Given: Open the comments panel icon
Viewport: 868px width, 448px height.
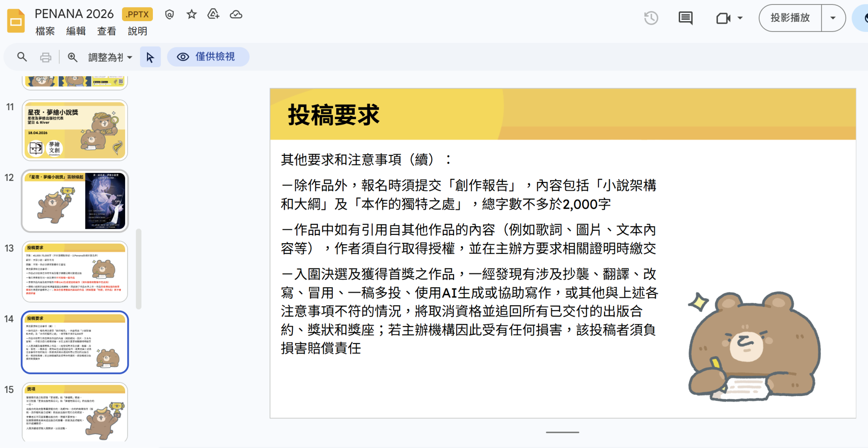Looking at the screenshot, I should (x=686, y=18).
